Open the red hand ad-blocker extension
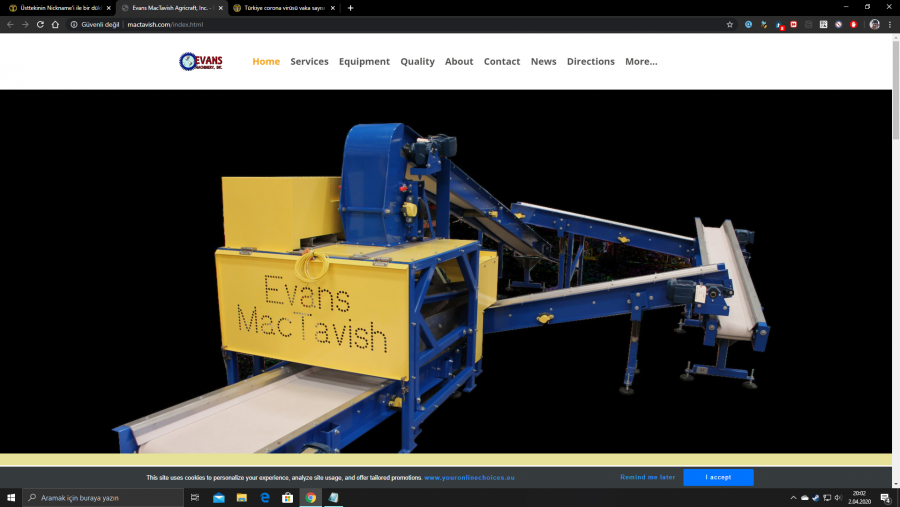The width and height of the screenshot is (900, 507). point(854,24)
